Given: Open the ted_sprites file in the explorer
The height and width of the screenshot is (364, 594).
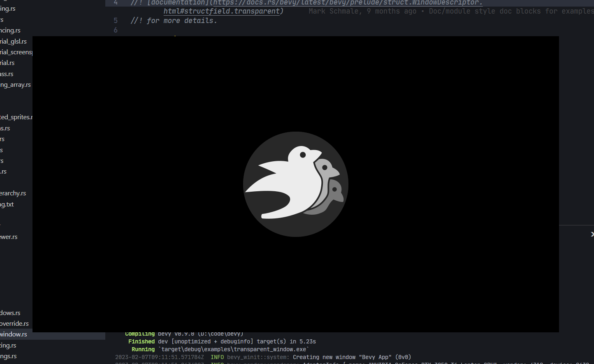Looking at the screenshot, I should (x=16, y=117).
